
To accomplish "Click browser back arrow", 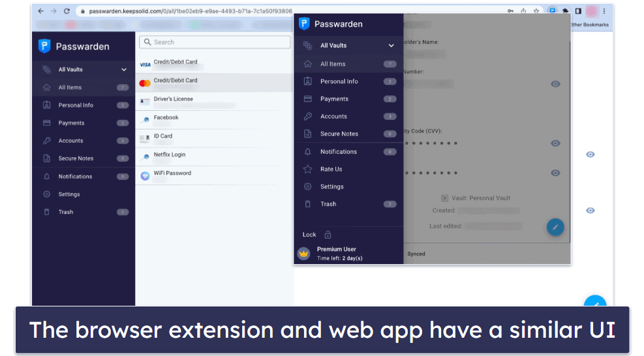I will (x=40, y=12).
